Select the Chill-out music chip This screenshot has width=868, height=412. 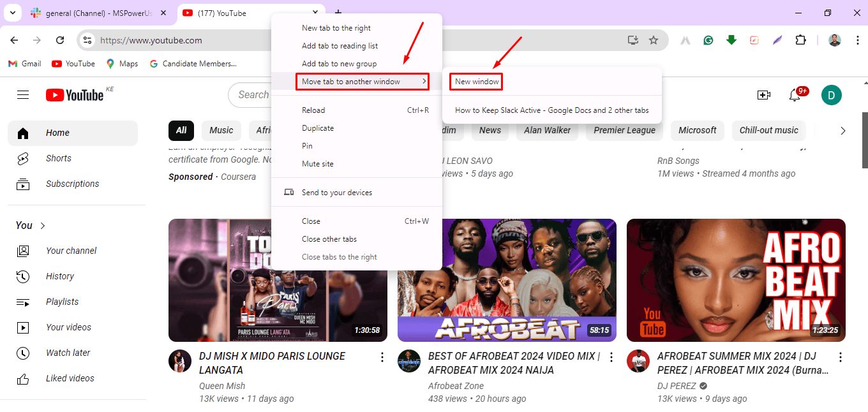click(769, 130)
